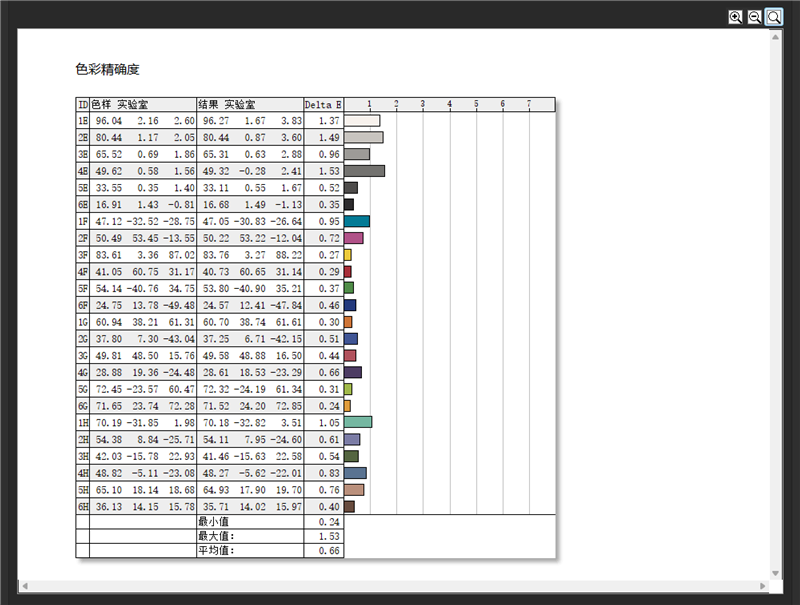Click the 最小值 label
This screenshot has width=800, height=605.
pyautogui.click(x=213, y=521)
